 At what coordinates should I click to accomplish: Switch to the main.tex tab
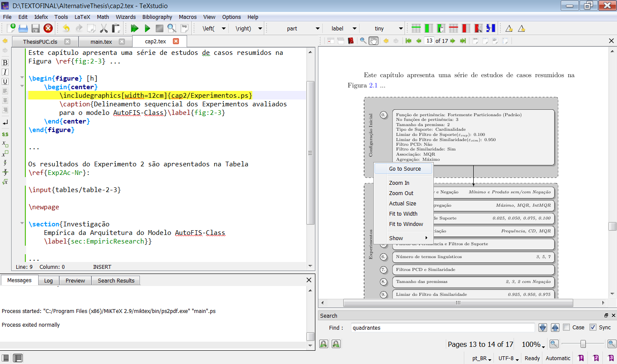[101, 42]
